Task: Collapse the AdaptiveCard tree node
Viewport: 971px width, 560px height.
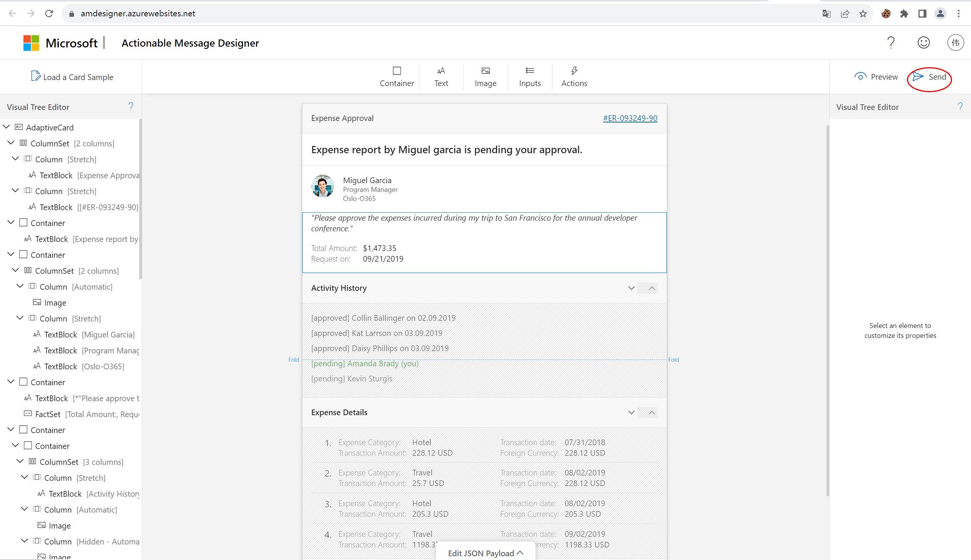Action: pyautogui.click(x=6, y=127)
